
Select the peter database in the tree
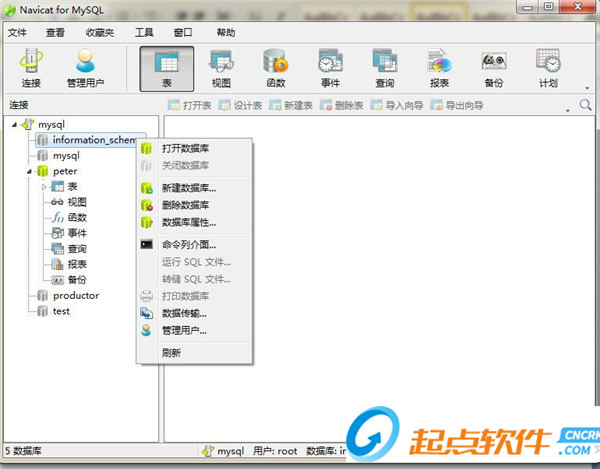pos(57,171)
